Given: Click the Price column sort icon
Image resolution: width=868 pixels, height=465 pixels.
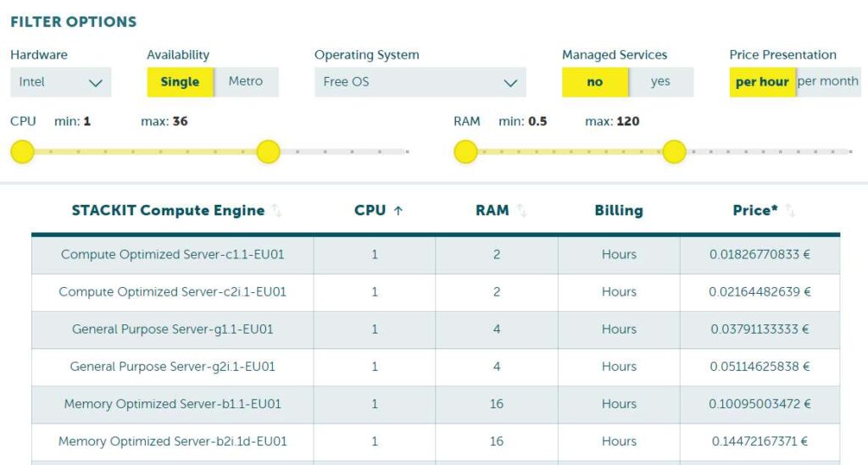Looking at the screenshot, I should pyautogui.click(x=791, y=211).
